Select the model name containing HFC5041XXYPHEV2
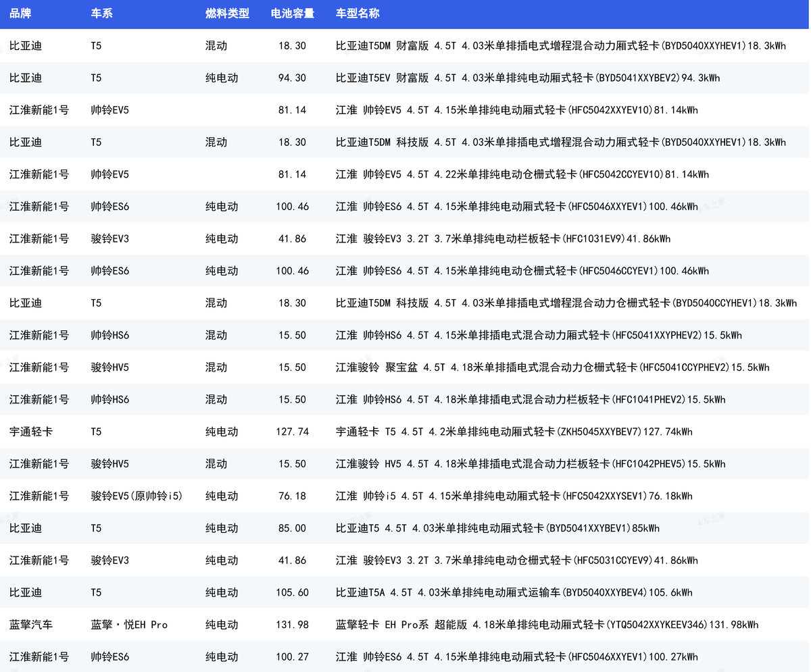 click(x=539, y=335)
